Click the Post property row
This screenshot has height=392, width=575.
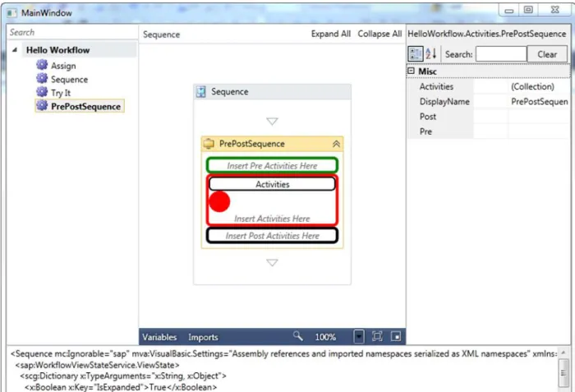pyautogui.click(x=488, y=117)
